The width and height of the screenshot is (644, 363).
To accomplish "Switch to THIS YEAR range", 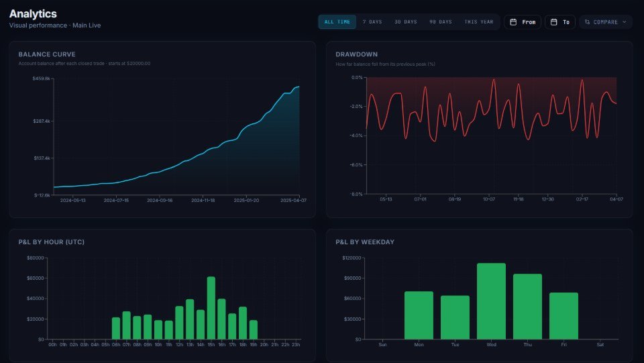I will click(478, 21).
